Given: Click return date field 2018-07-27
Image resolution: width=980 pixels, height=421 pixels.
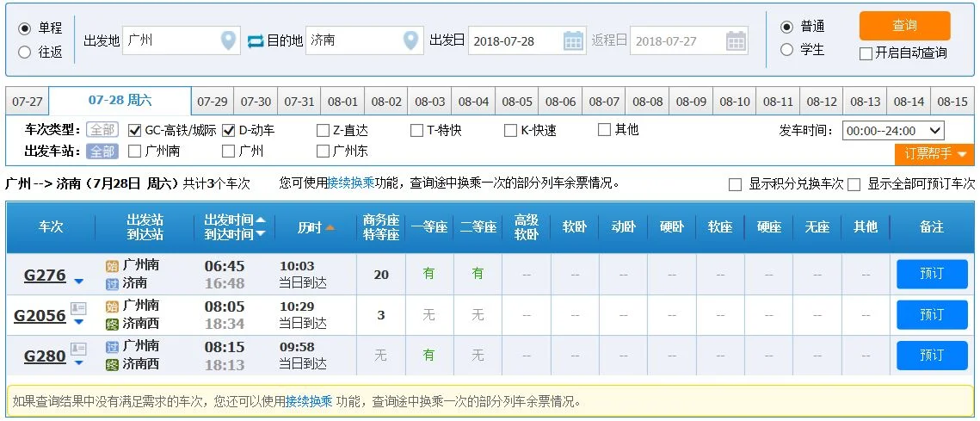Looking at the screenshot, I should pos(689,41).
